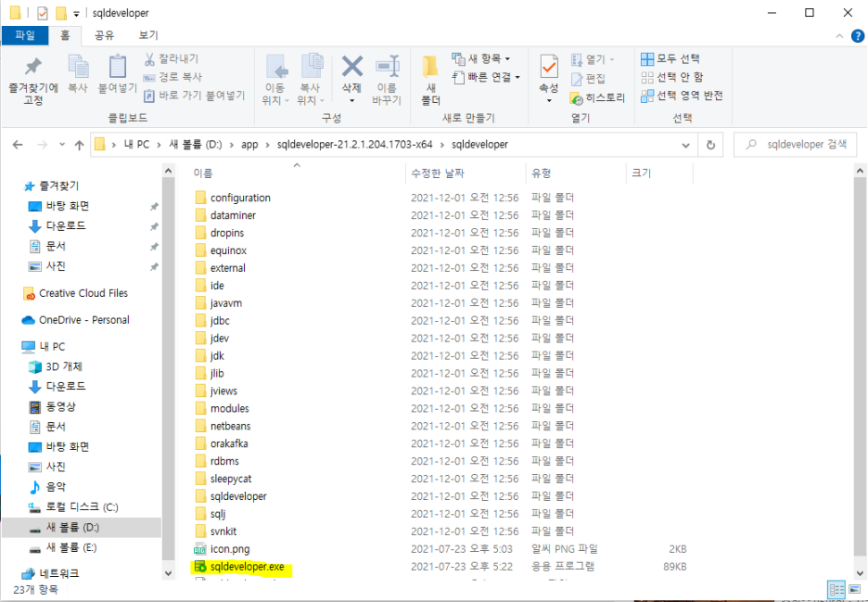This screenshot has height=602, width=868.
Task: Click the address bar Refresh button
Action: [710, 145]
